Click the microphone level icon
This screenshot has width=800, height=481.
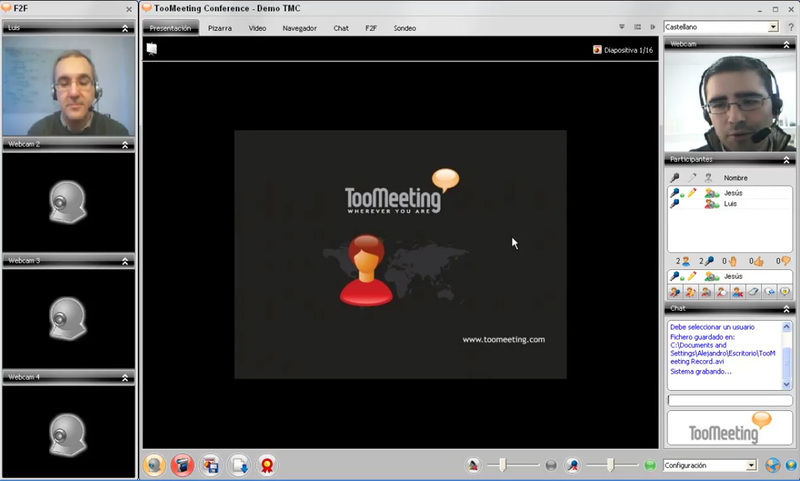572,465
